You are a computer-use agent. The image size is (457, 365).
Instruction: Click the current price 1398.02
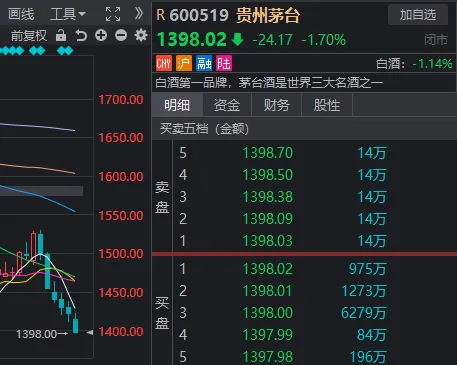192,39
